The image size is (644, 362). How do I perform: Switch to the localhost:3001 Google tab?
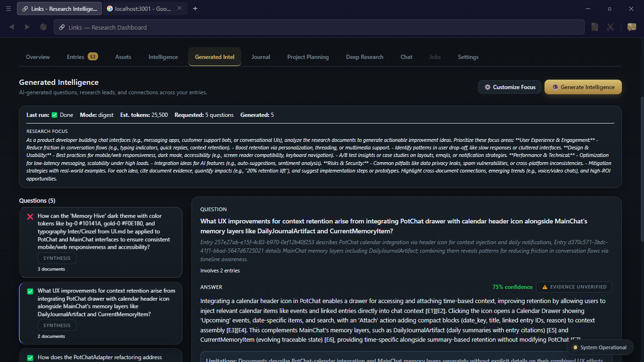click(145, 8)
